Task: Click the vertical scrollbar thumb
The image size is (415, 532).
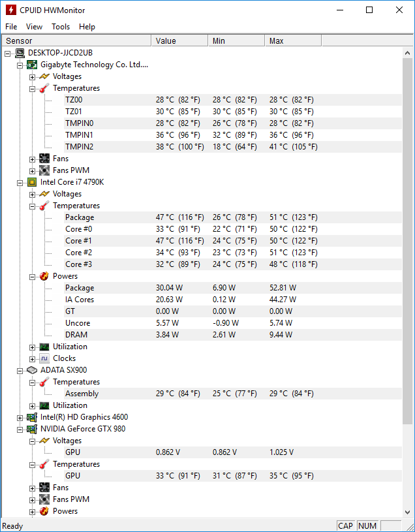Action: coord(407,241)
